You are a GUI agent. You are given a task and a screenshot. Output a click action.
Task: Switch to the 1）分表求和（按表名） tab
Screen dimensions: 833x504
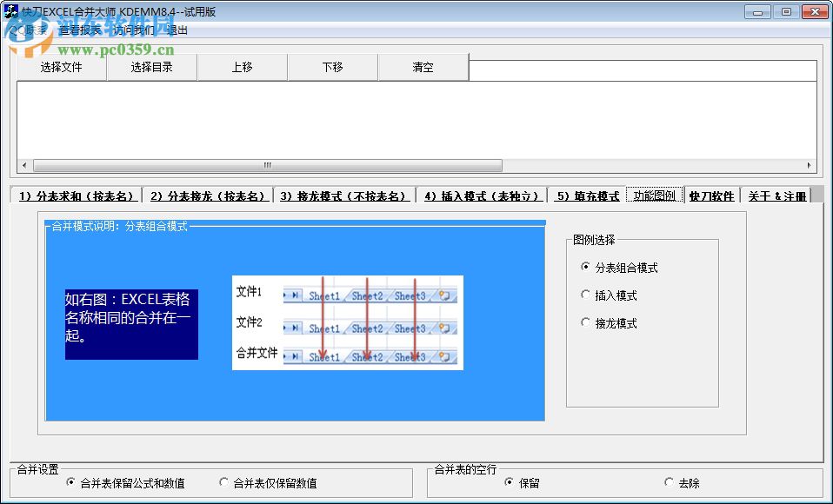75,196
